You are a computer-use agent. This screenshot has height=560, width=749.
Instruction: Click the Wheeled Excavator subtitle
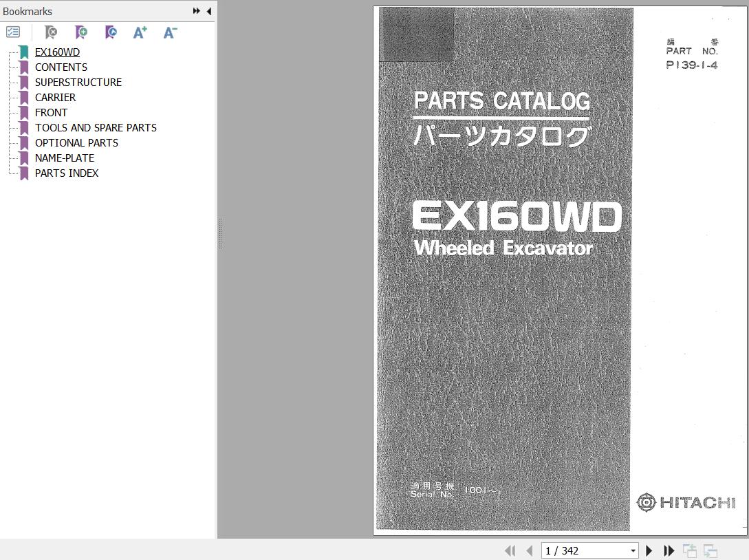point(503,248)
